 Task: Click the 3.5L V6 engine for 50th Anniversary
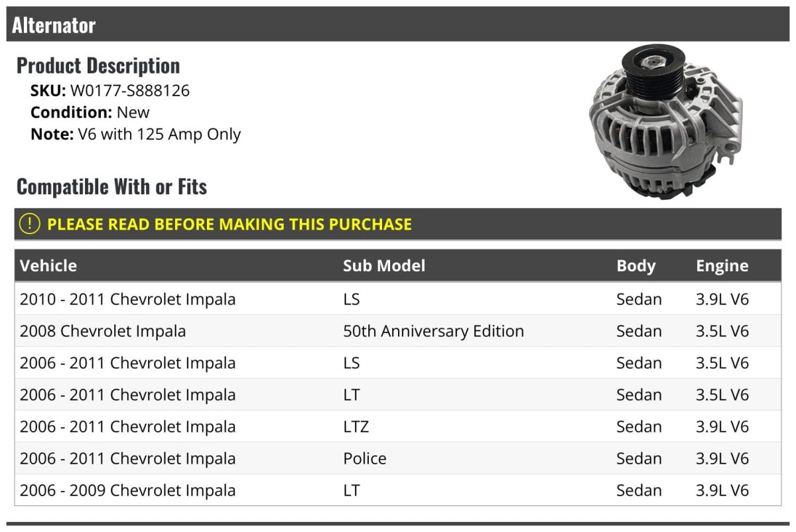pyautogui.click(x=722, y=331)
